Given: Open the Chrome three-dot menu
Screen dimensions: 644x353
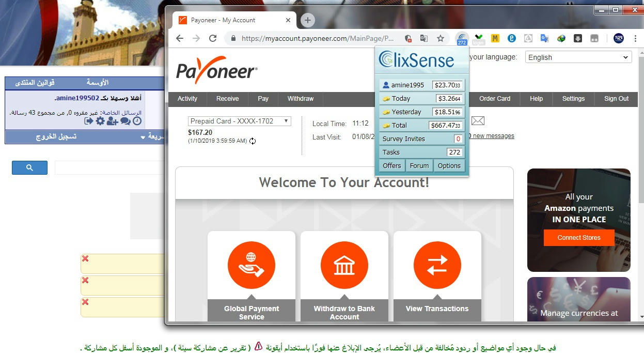Looking at the screenshot, I should [x=636, y=38].
